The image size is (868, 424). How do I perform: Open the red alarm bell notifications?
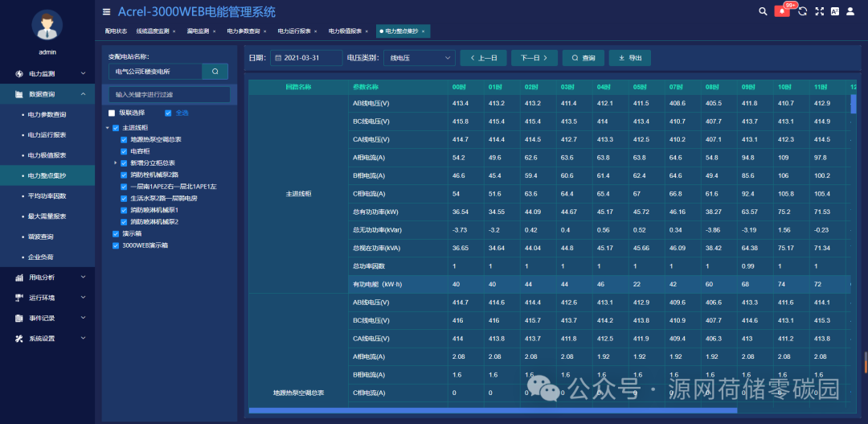tap(782, 11)
